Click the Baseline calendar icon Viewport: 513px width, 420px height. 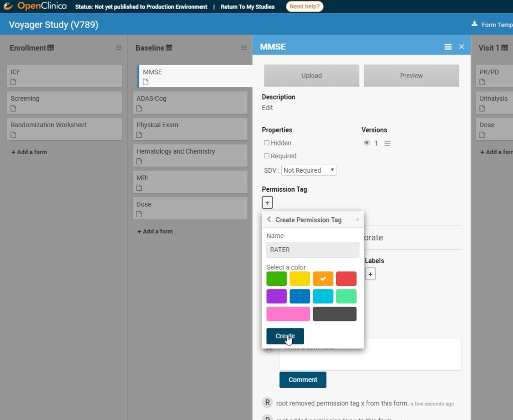pyautogui.click(x=169, y=48)
